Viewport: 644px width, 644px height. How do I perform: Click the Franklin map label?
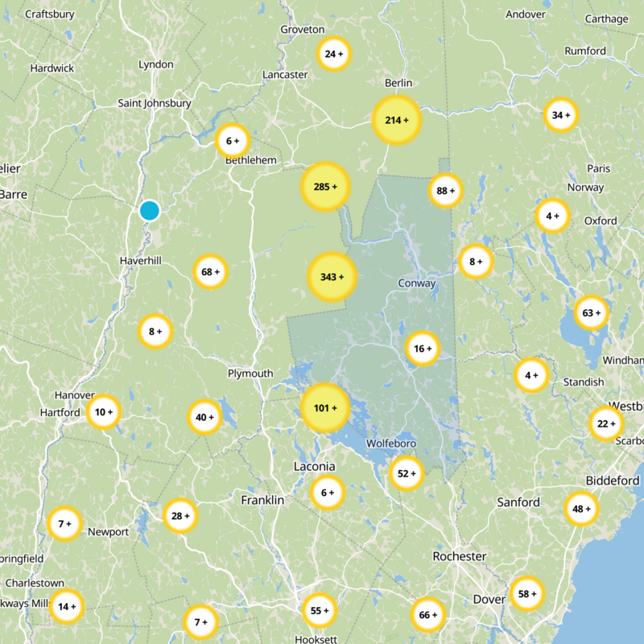pyautogui.click(x=262, y=500)
